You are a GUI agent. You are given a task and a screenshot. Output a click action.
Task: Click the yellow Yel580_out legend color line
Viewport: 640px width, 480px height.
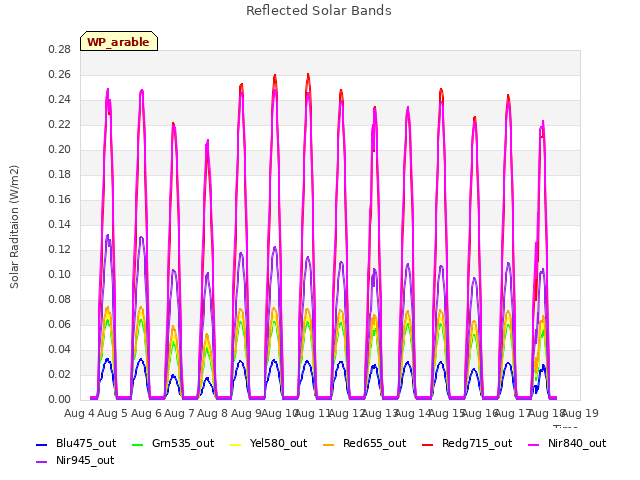click(236, 444)
